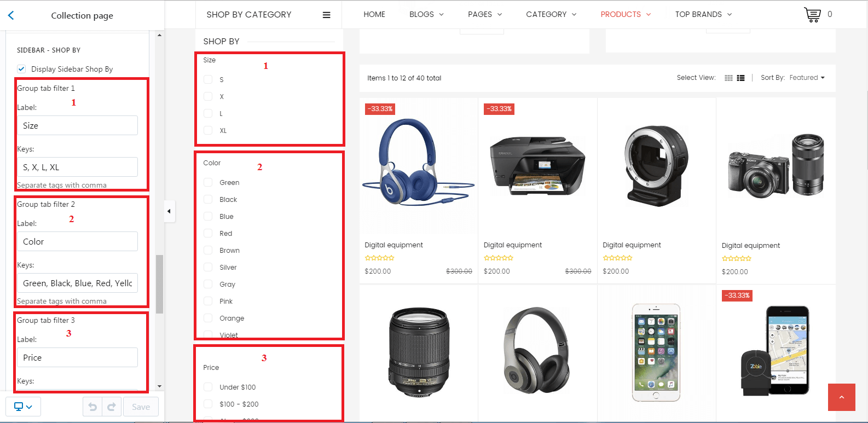This screenshot has height=423, width=868.
Task: Toggle Display Sidebar Shop By checkbox
Action: (x=21, y=69)
